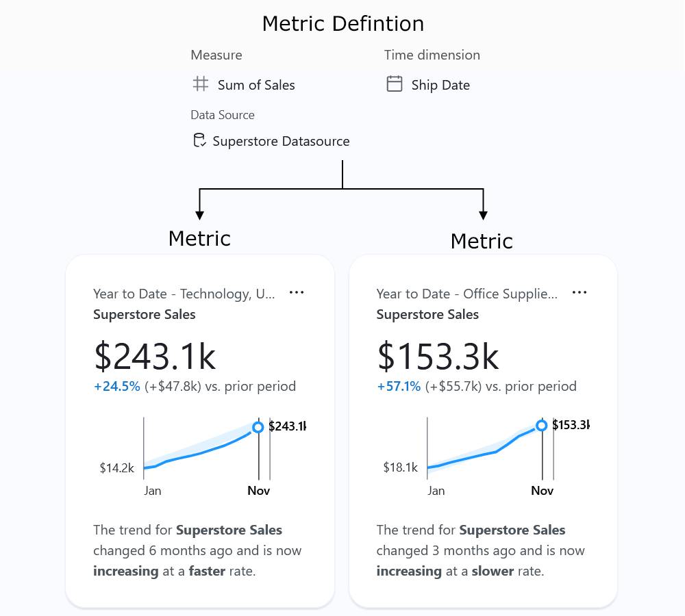
Task: Click the +24.5% change percentage
Action: point(116,386)
